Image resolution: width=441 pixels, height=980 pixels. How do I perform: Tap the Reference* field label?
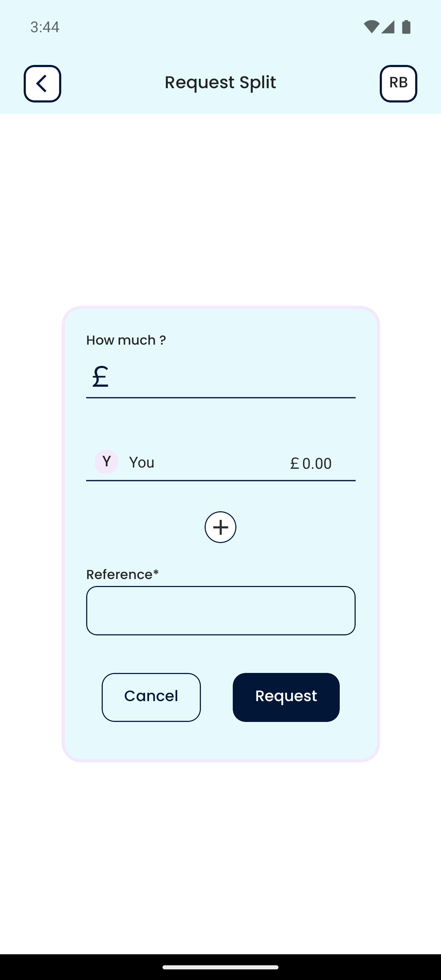click(x=122, y=575)
